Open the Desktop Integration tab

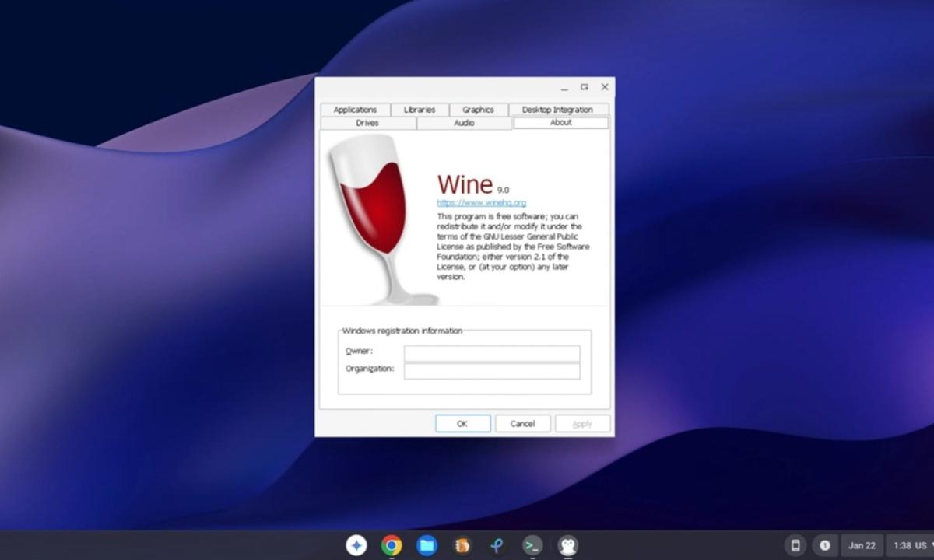click(x=558, y=110)
